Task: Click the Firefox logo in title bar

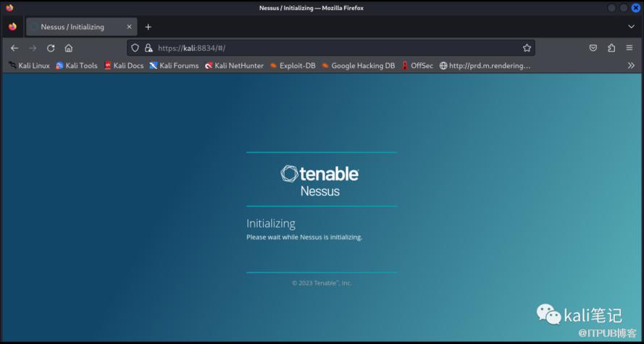Action: coord(9,8)
